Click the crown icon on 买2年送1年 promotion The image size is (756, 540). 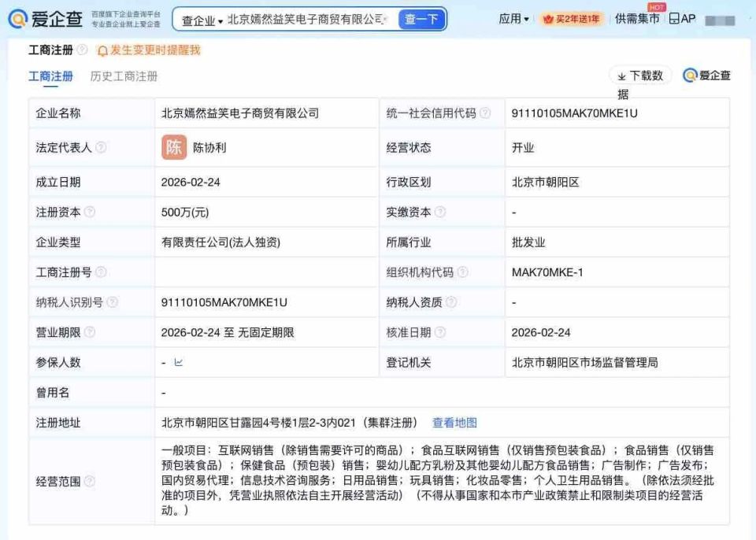coord(548,19)
